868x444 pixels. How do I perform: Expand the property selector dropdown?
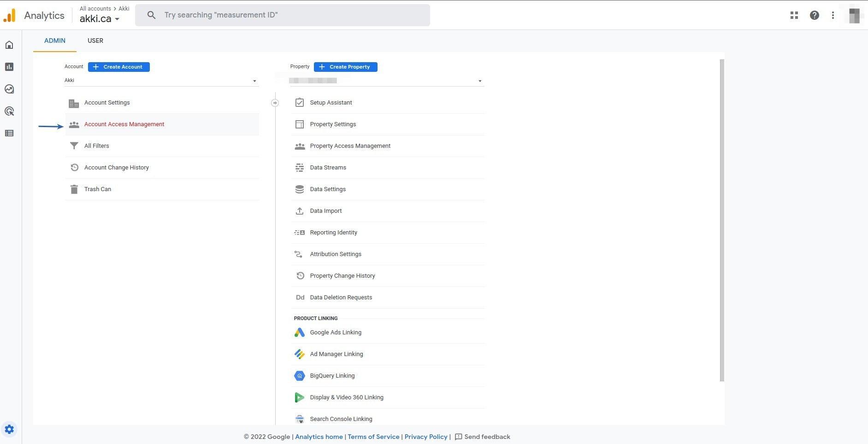tap(387, 81)
